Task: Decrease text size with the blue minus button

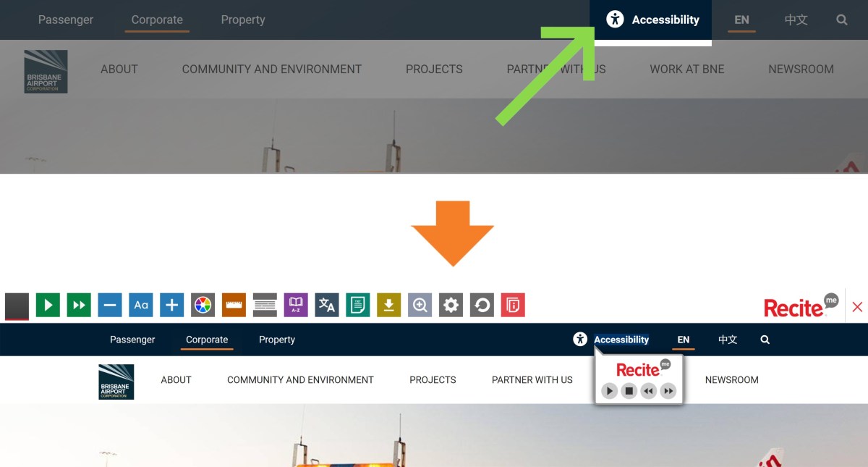Action: pos(110,306)
